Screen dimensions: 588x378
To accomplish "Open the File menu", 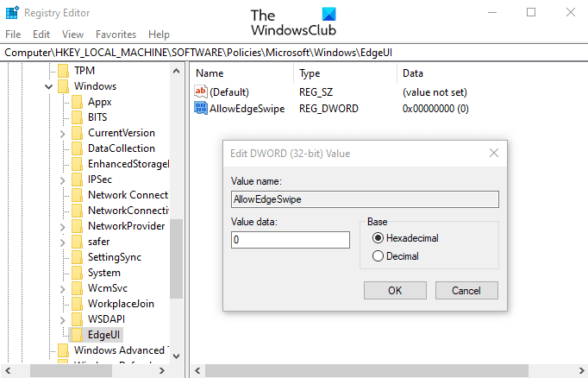I will click(13, 35).
